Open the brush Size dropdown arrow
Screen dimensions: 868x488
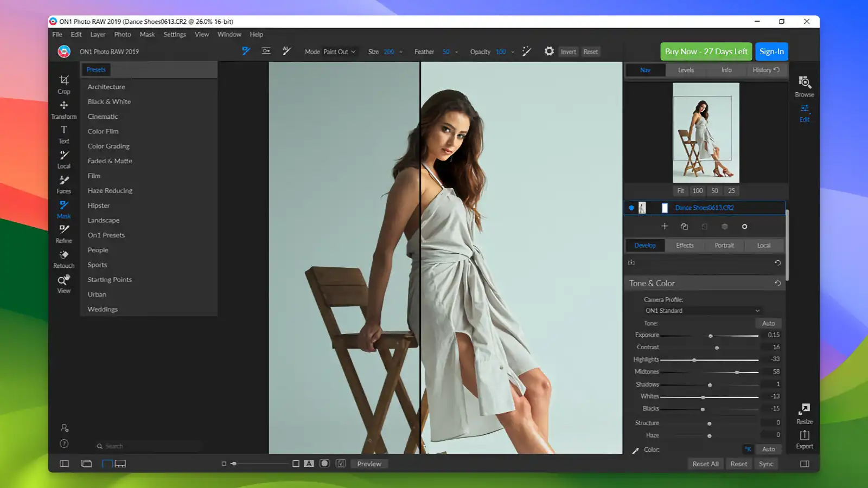401,52
